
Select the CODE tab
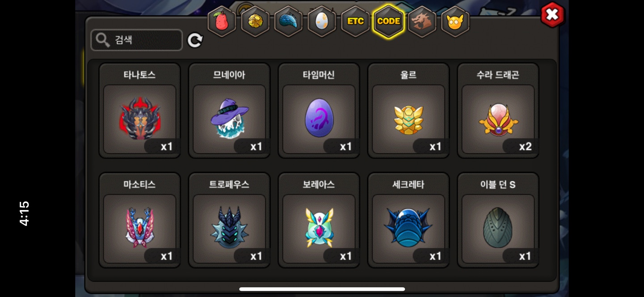389,21
